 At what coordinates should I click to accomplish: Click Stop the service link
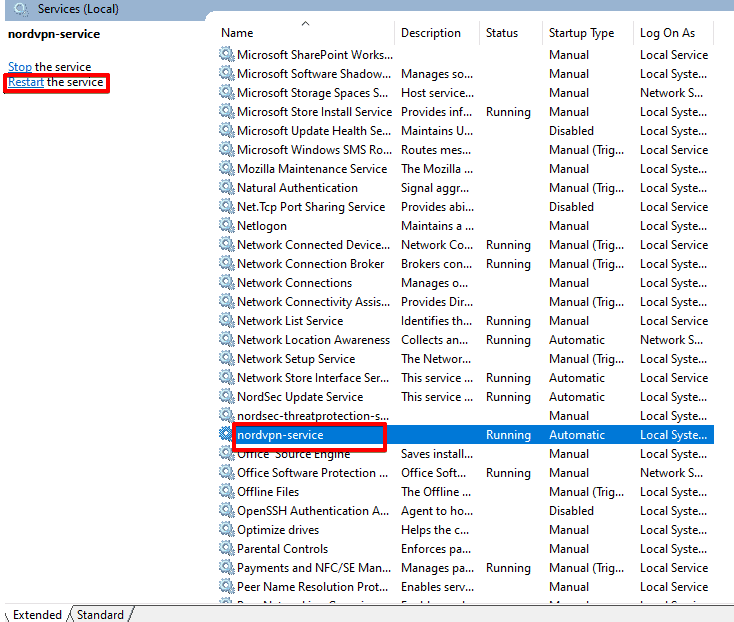[x=20, y=67]
